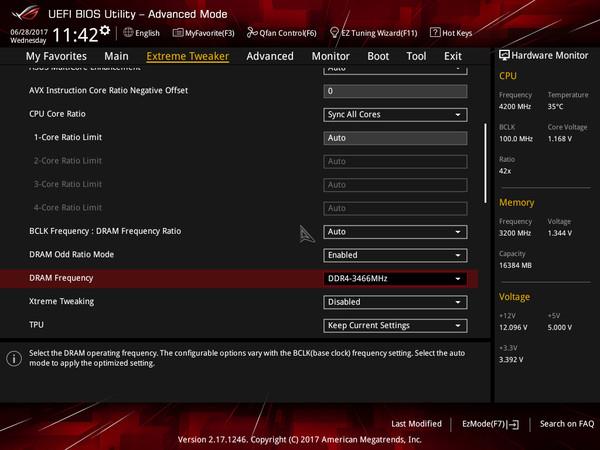Click the 1.344 V memory voltage value
The width and height of the screenshot is (600, 450).
pos(560,233)
